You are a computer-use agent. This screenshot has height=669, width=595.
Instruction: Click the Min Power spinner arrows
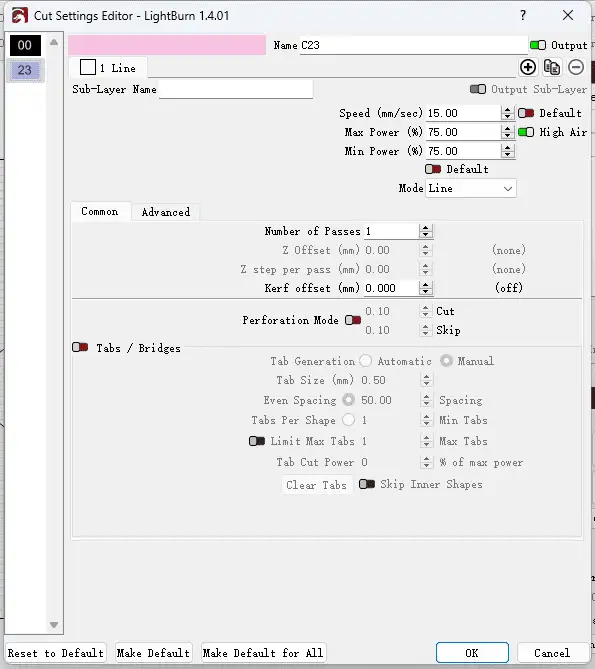(507, 151)
